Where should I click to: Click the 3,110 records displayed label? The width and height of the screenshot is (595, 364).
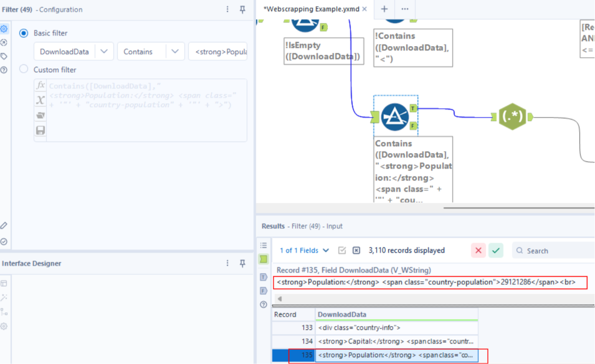tap(406, 250)
